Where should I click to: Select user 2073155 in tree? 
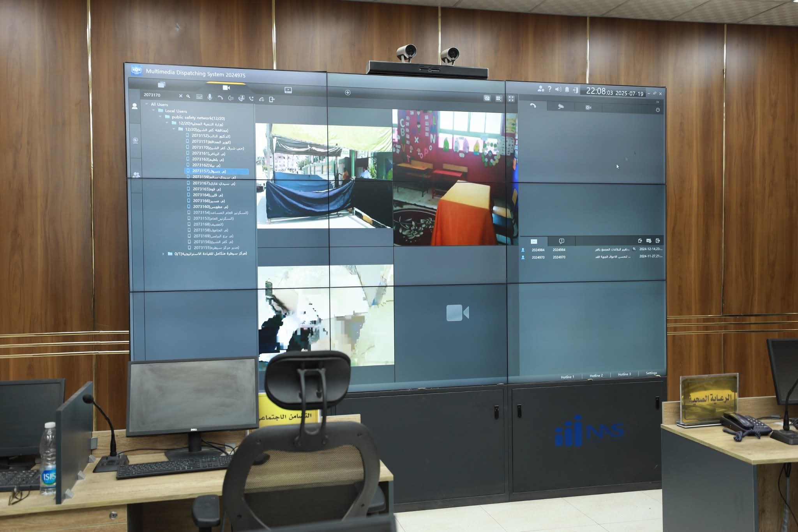coord(214,248)
